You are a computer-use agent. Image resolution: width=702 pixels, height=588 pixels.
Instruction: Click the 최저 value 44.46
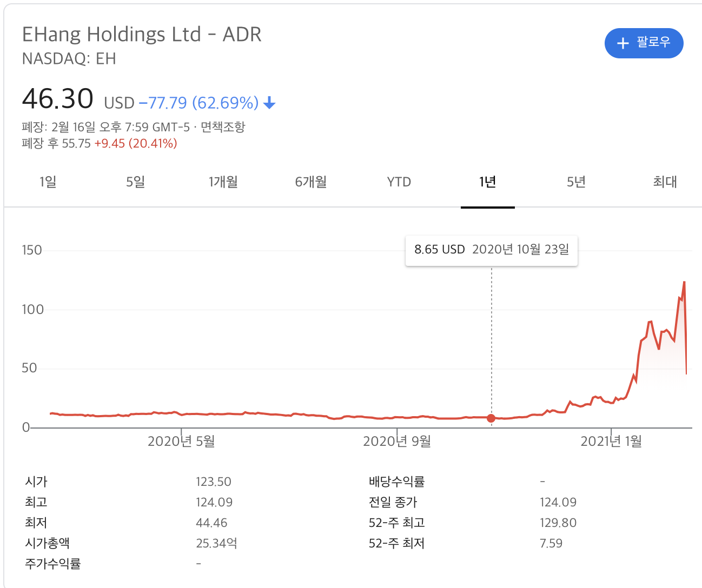(211, 523)
